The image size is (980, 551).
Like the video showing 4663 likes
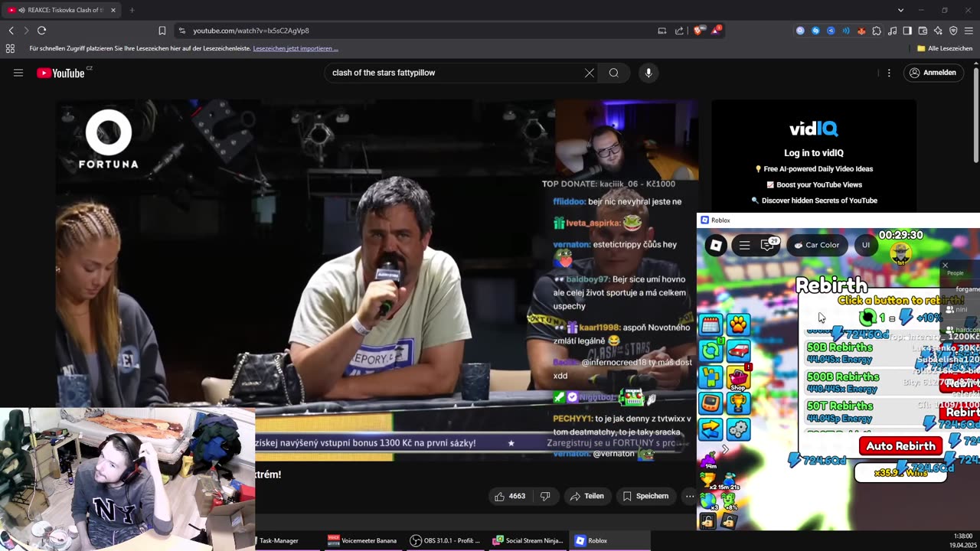pos(510,496)
